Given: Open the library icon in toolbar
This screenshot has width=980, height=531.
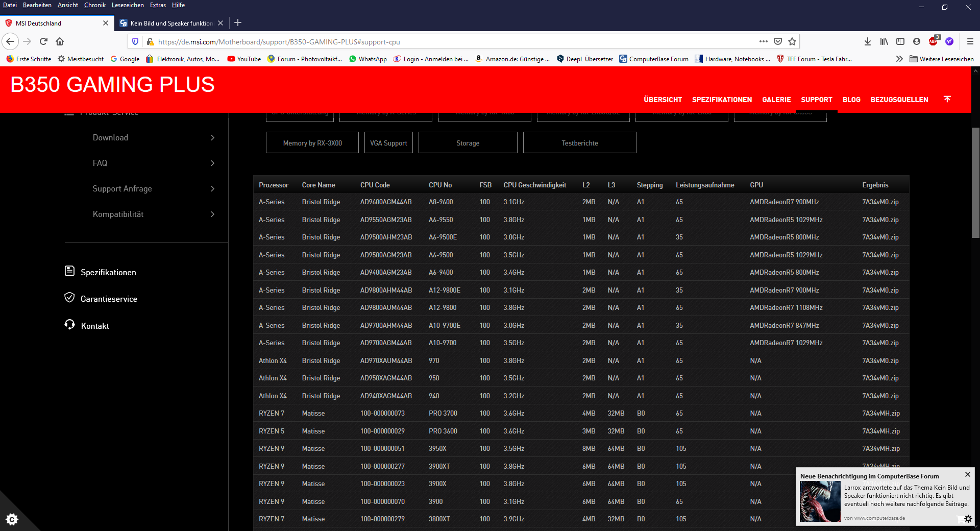Looking at the screenshot, I should pyautogui.click(x=884, y=41).
